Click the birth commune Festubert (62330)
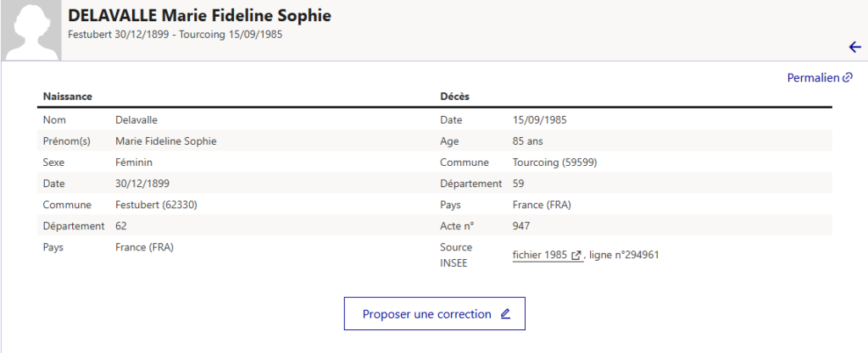This screenshot has height=353, width=868. click(157, 205)
